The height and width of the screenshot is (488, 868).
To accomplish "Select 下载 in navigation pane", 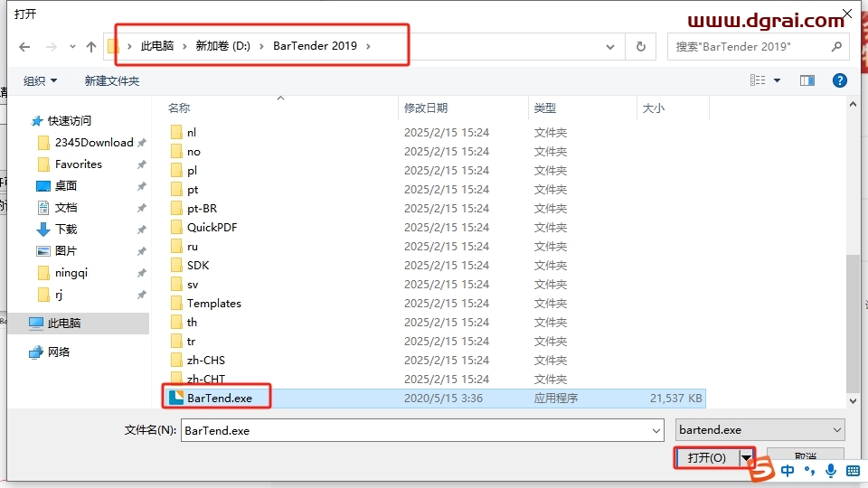I will coord(66,229).
